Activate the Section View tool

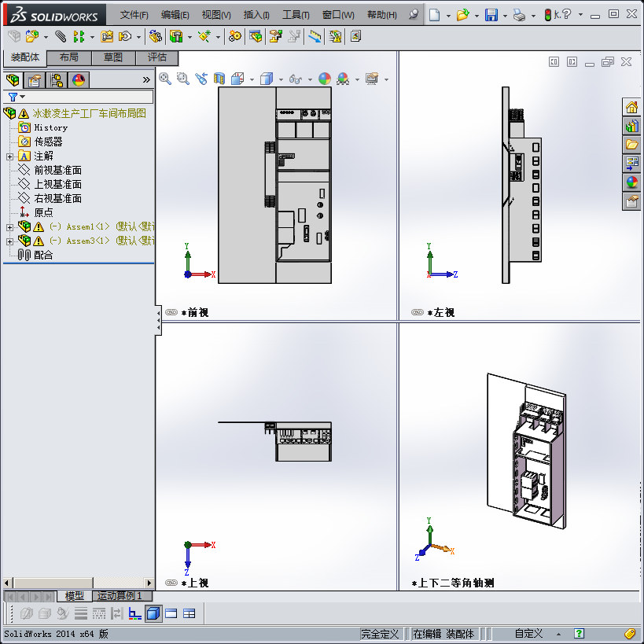click(x=219, y=79)
